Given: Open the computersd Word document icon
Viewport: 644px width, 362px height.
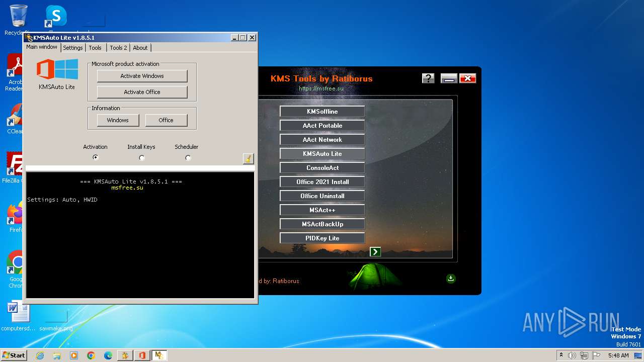Looking at the screenshot, I should pyautogui.click(x=18, y=316).
